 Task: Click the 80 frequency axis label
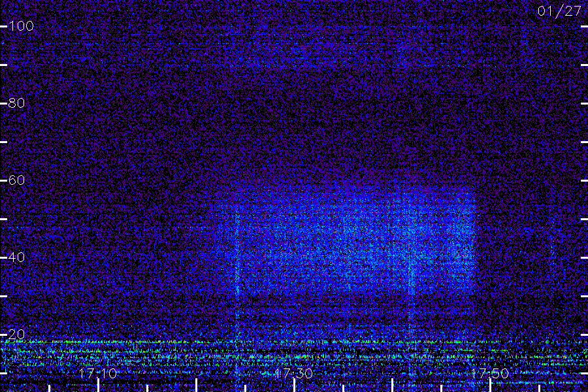click(16, 103)
